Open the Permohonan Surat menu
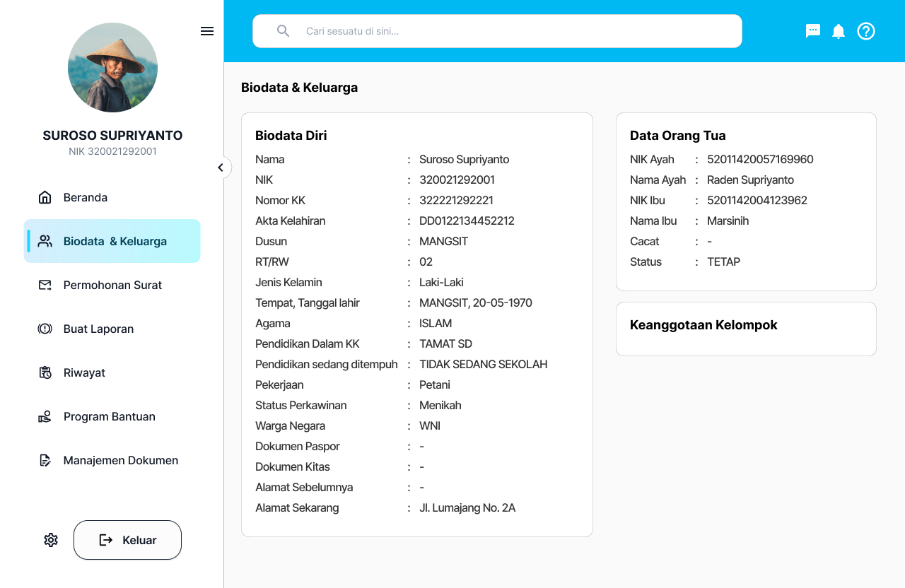Viewport: 905px width, 588px height. (x=112, y=285)
